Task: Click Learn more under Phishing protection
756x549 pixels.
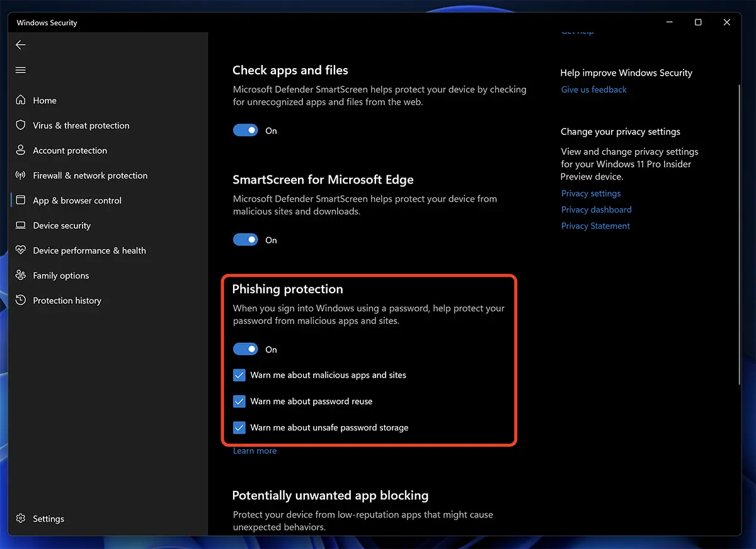Action: pos(255,451)
